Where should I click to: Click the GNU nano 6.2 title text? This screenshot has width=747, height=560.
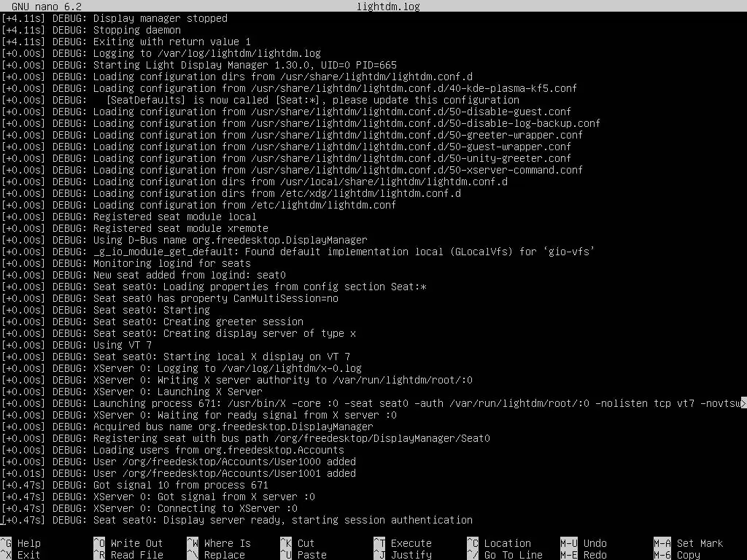pos(47,6)
